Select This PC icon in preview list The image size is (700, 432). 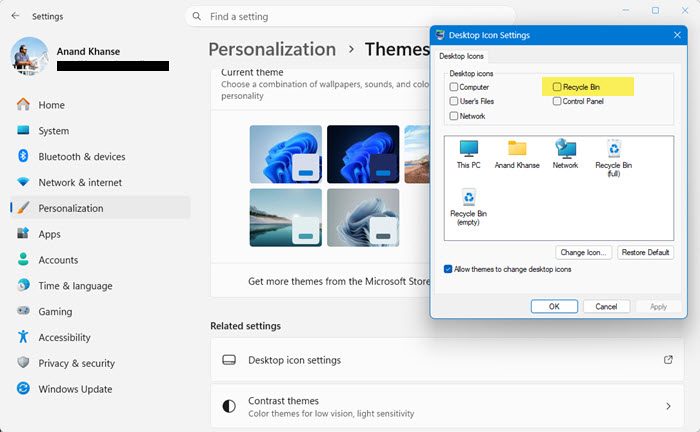tap(468, 154)
